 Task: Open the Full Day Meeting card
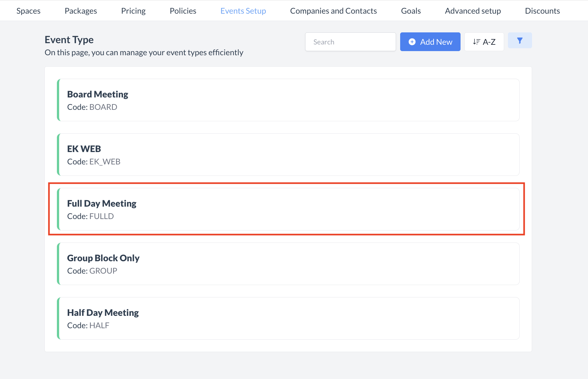tap(288, 209)
